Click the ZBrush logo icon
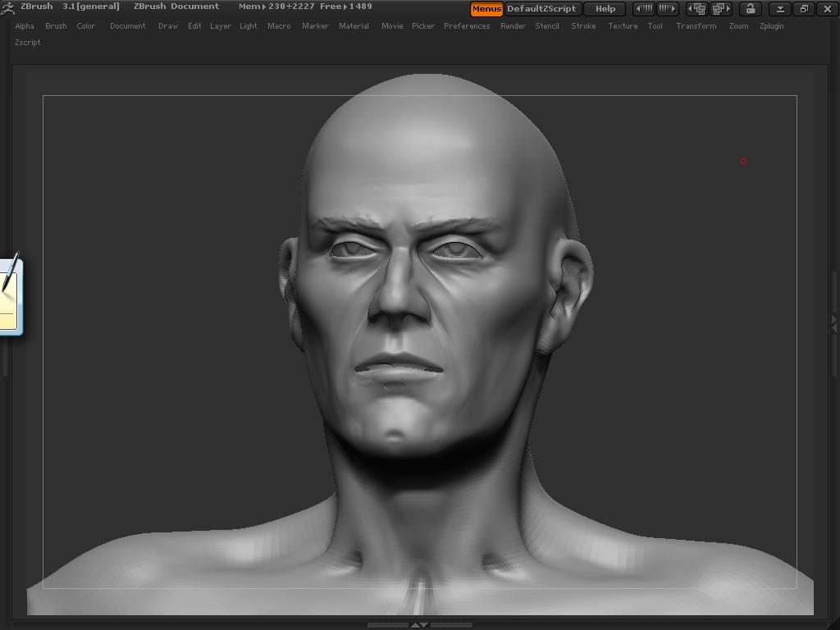840x630 pixels. point(7,7)
